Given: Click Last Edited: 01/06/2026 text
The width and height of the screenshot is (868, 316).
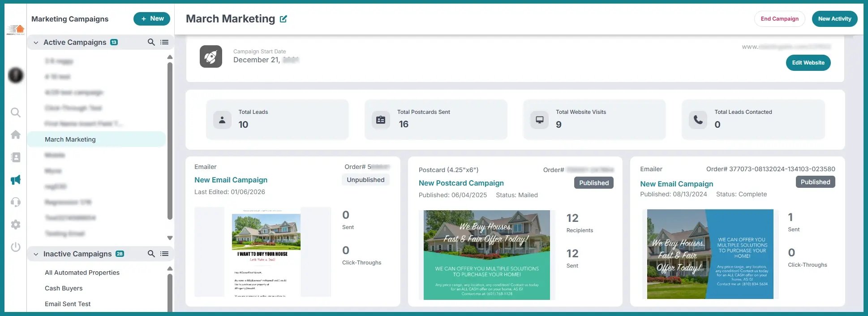Looking at the screenshot, I should click(230, 192).
